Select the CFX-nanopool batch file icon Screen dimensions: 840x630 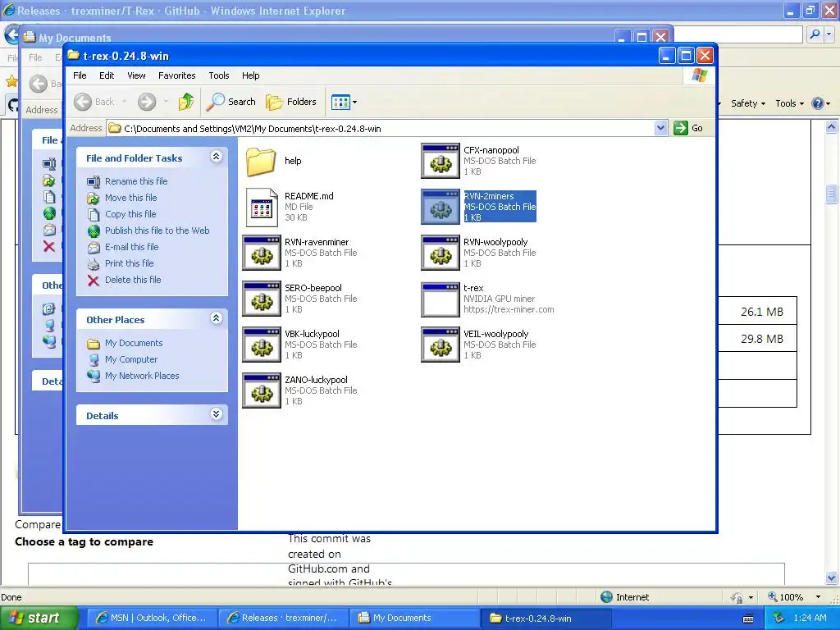click(x=441, y=161)
